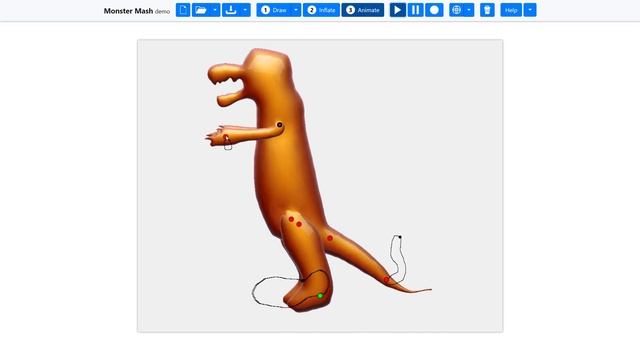Click the new project page icon
This screenshot has width=640, height=360.
tap(183, 10)
